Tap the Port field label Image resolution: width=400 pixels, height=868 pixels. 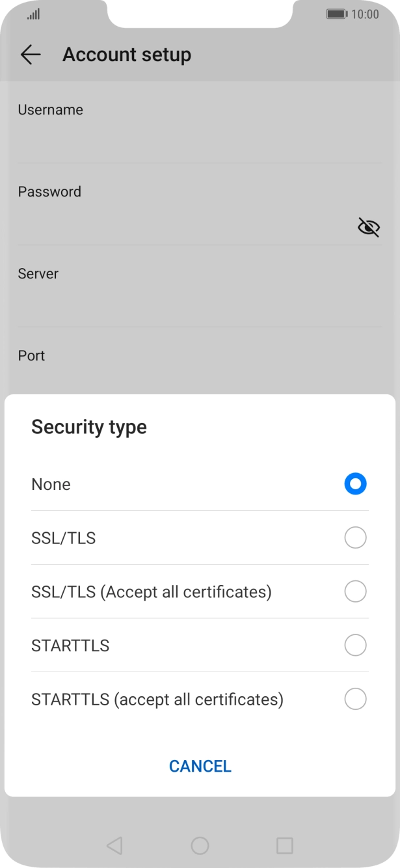point(31,356)
